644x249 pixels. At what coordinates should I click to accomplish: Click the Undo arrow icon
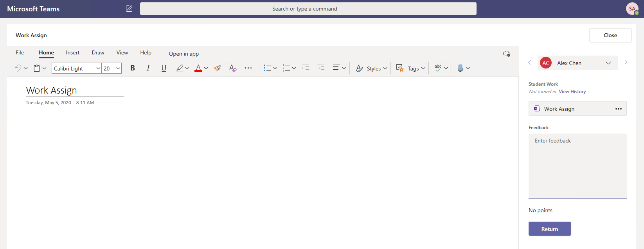click(x=18, y=68)
